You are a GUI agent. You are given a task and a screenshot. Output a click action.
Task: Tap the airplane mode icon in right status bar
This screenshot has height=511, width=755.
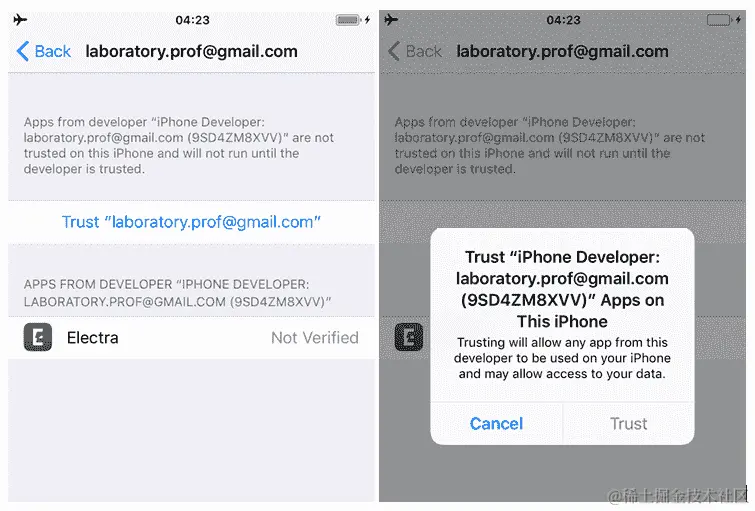[x=391, y=20]
